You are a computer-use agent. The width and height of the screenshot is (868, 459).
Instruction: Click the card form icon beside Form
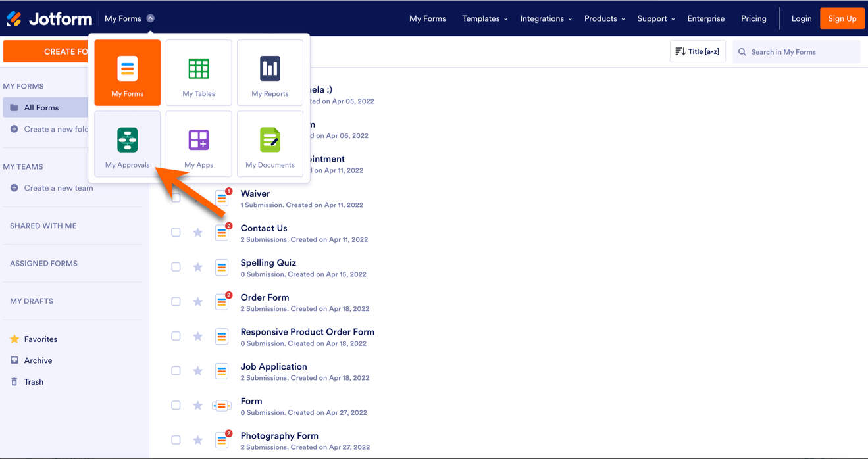222,406
